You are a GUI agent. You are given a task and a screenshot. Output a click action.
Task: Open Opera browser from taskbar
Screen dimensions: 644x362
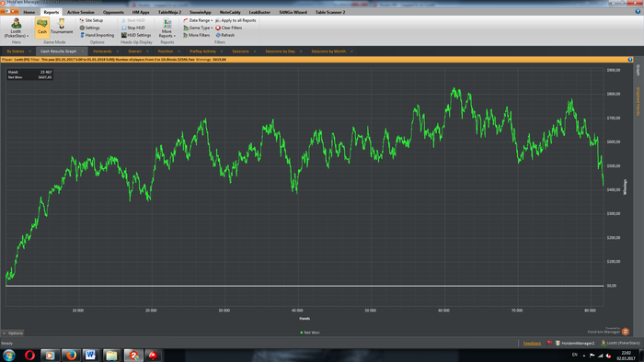point(29,355)
